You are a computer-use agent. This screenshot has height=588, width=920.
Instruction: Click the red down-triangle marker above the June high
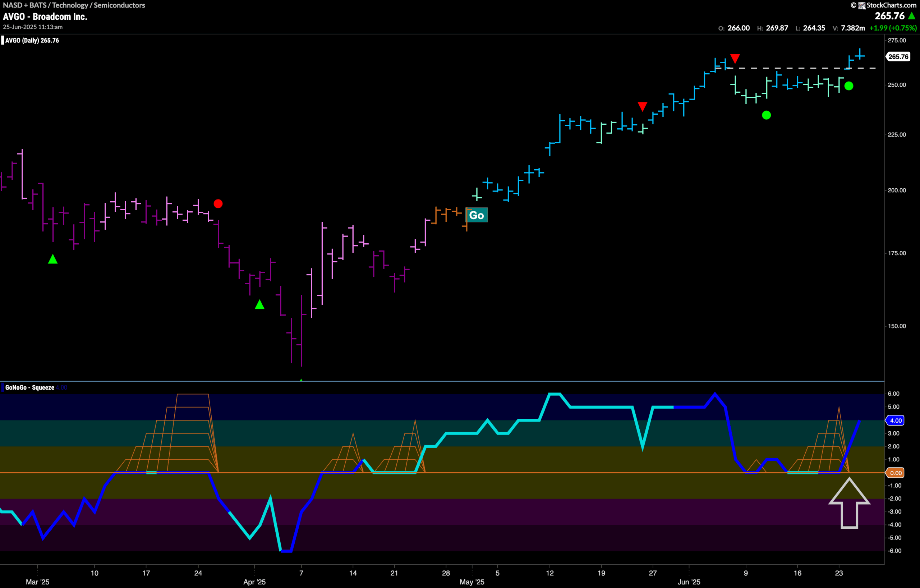click(735, 59)
